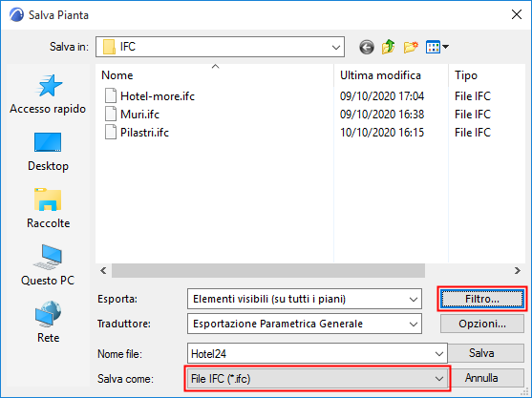
Task: Select the file name Hotel-more.ifc
Action: coord(158,96)
